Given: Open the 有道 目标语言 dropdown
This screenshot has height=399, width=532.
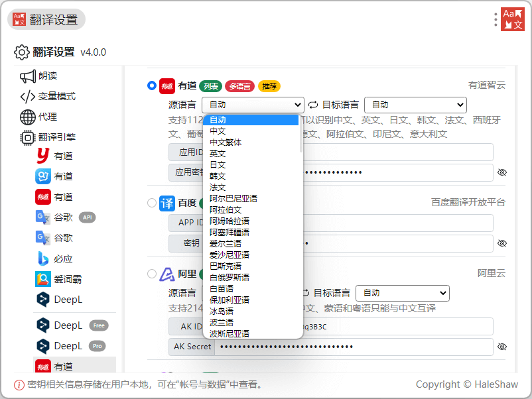Looking at the screenshot, I should click(x=415, y=105).
